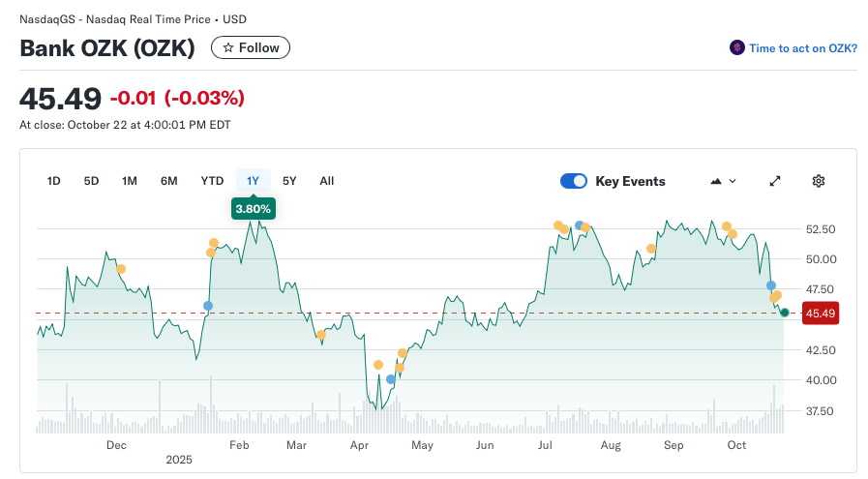Choose the 6M range

point(168,181)
